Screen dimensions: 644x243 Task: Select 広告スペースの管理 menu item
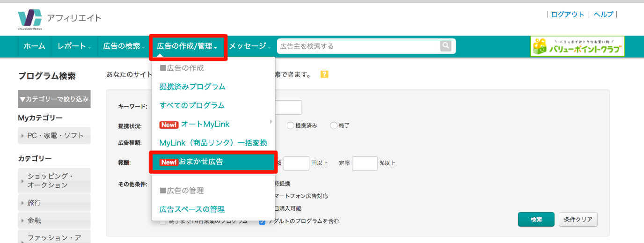192,209
